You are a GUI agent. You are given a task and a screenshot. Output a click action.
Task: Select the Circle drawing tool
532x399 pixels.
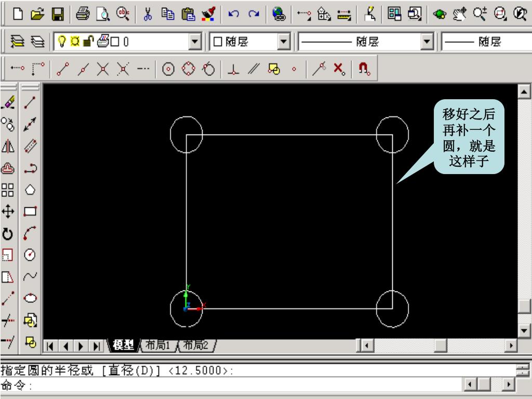[x=30, y=255]
